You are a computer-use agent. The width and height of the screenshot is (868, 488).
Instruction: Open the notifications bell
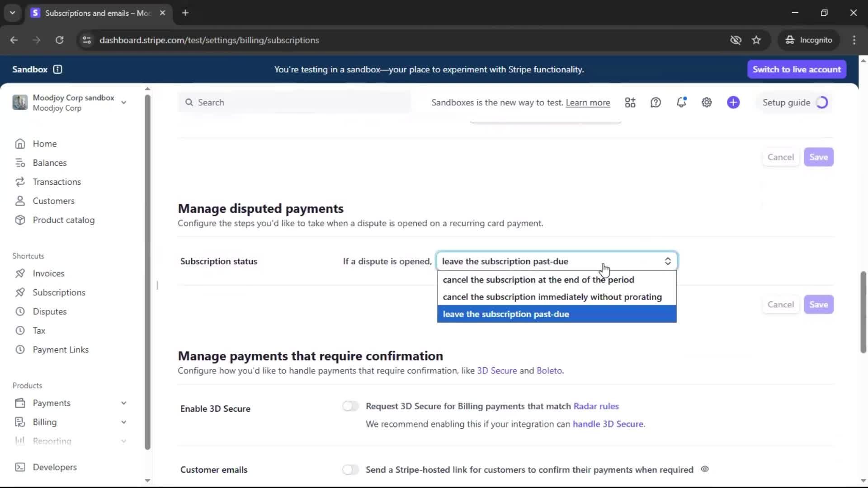[x=681, y=103]
